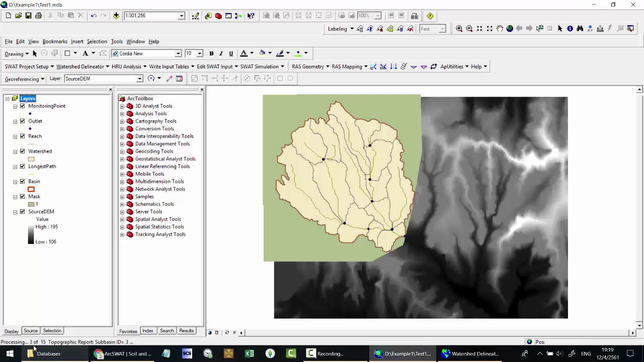Expand the 3D Analyst Tools toolbox
Viewport: 644px width, 362px height.
(122, 106)
